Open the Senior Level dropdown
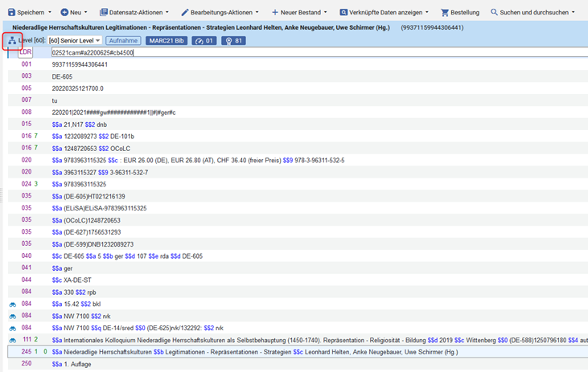The image size is (588, 372). 75,41
